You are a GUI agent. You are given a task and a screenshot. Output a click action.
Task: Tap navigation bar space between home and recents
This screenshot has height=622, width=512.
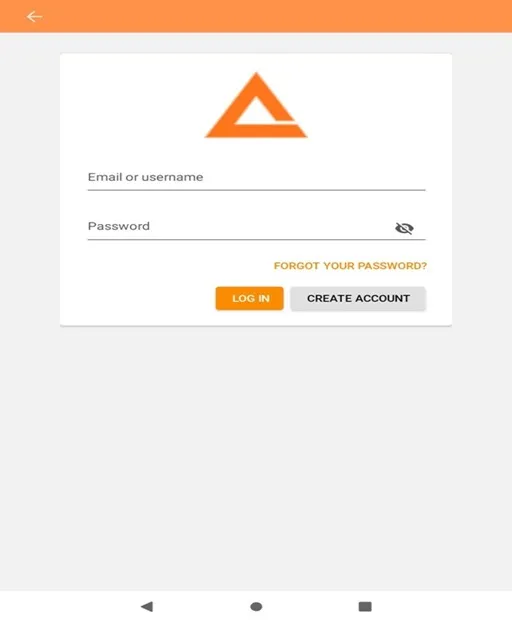click(x=311, y=606)
